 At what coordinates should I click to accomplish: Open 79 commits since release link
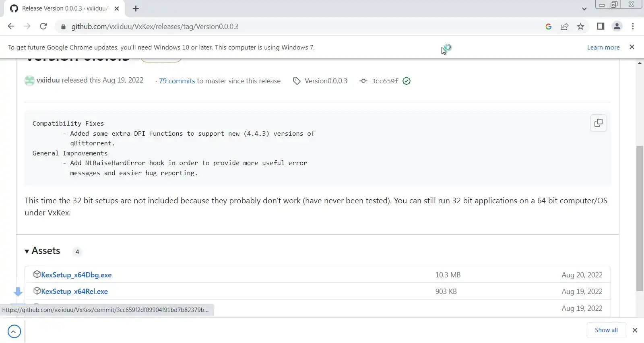pos(177,81)
